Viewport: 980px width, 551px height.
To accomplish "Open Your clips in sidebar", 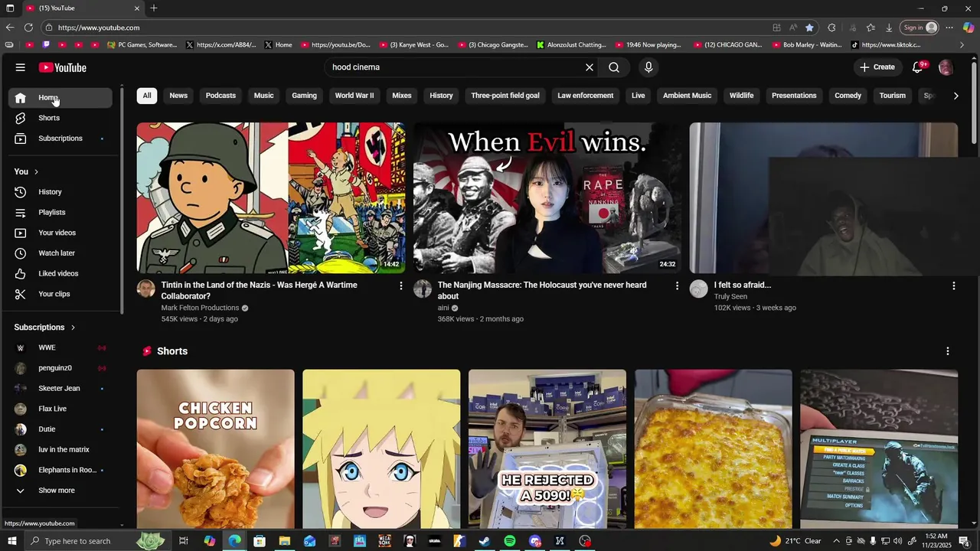I will [x=60, y=294].
